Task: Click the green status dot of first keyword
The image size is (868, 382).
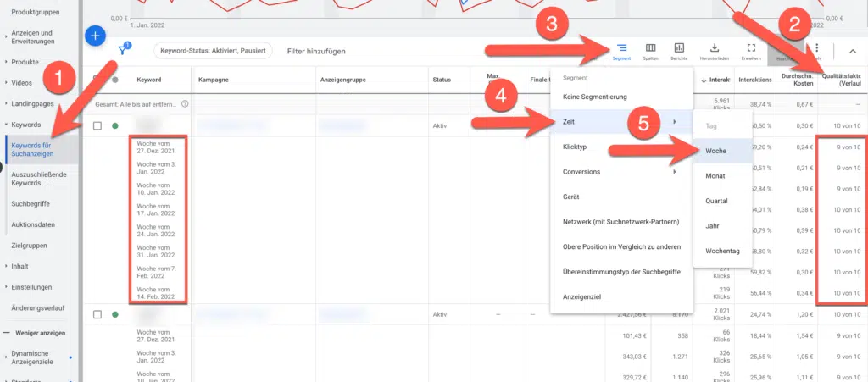Action: tap(115, 126)
